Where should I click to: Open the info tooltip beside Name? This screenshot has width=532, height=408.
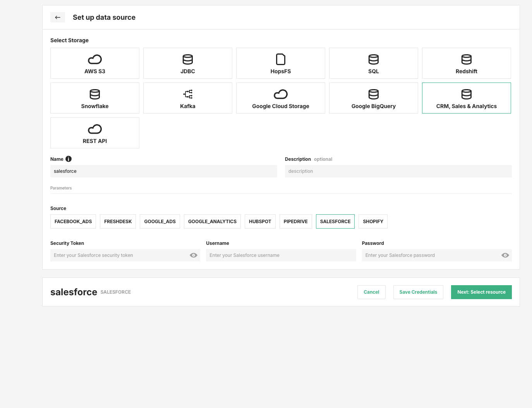(69, 159)
